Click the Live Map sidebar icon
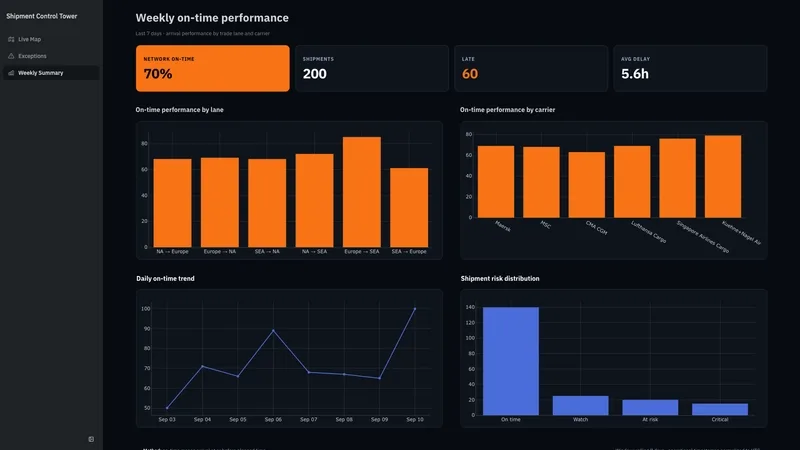Viewport: 800px width, 450px height. pos(11,39)
